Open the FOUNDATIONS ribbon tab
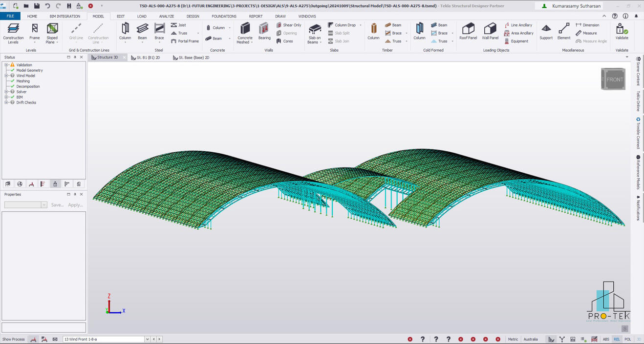 click(223, 16)
